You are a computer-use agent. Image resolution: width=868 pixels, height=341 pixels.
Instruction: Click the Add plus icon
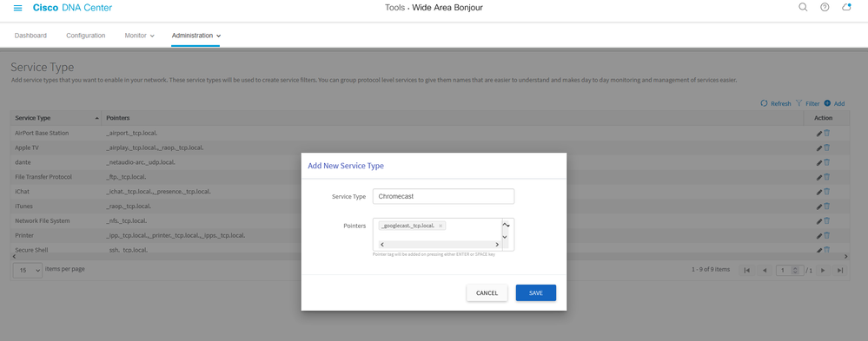(x=827, y=103)
